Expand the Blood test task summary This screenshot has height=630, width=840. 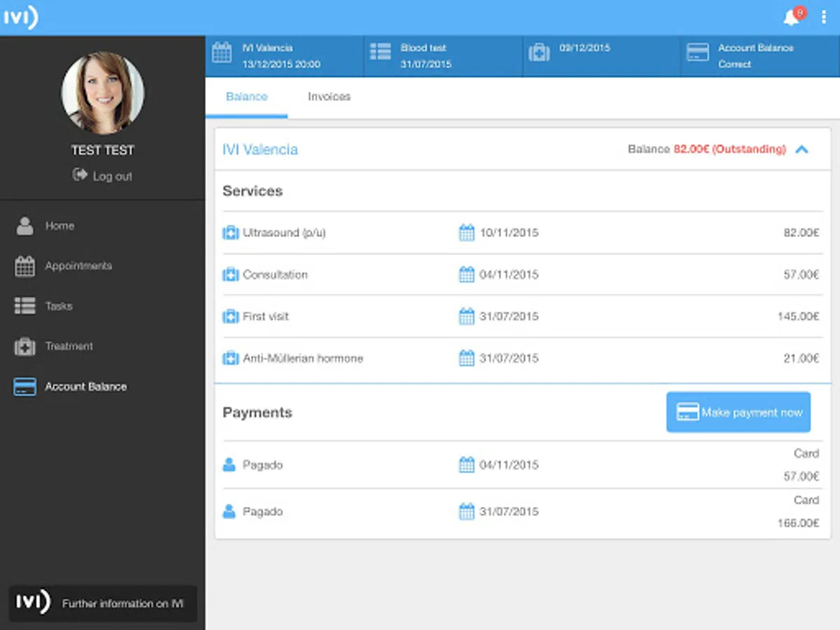click(x=442, y=55)
